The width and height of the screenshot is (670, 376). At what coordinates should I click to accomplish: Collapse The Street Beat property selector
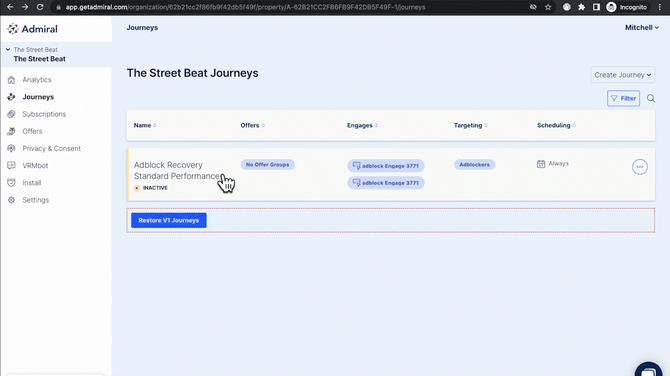tap(8, 50)
